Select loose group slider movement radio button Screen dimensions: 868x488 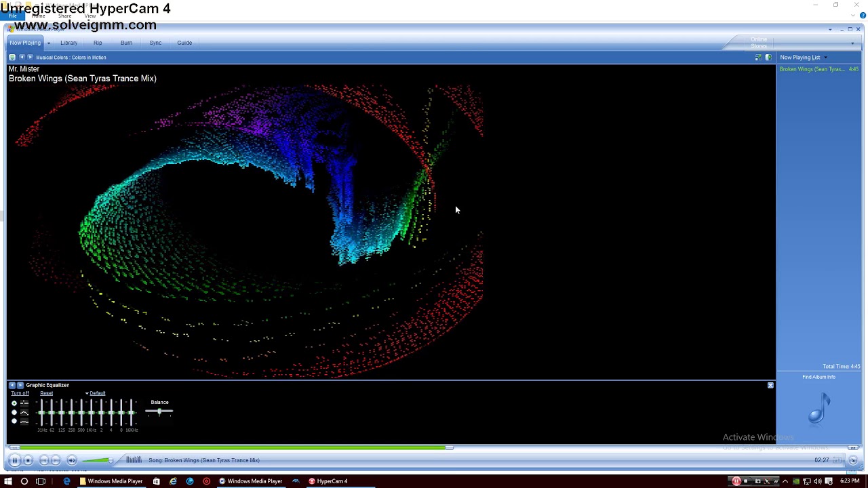click(14, 412)
